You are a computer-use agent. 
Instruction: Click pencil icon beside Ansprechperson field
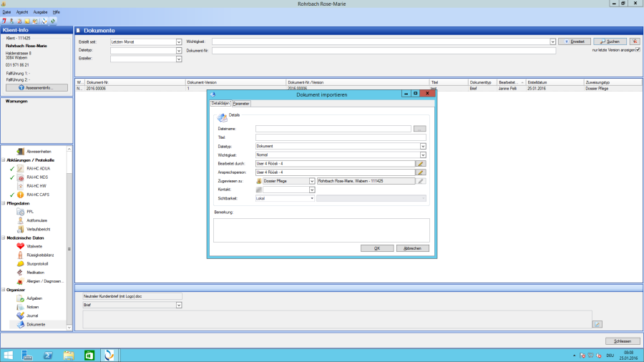point(421,172)
